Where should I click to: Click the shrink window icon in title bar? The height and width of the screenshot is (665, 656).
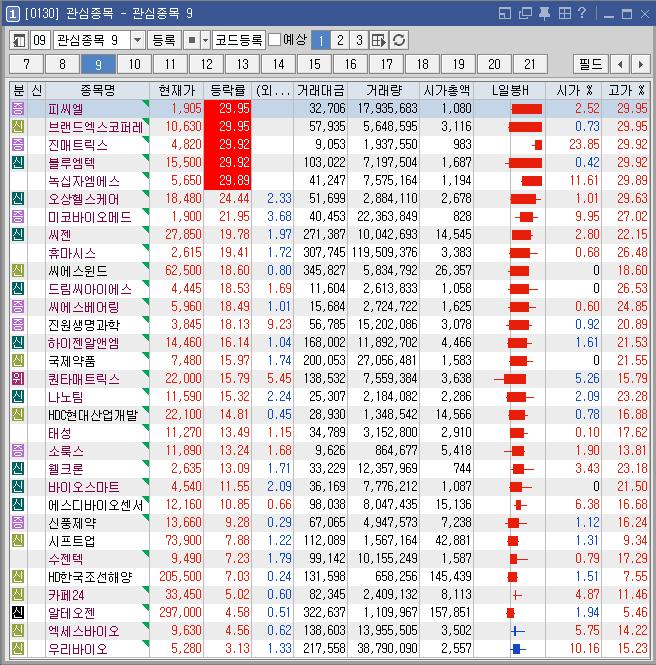coord(505,14)
